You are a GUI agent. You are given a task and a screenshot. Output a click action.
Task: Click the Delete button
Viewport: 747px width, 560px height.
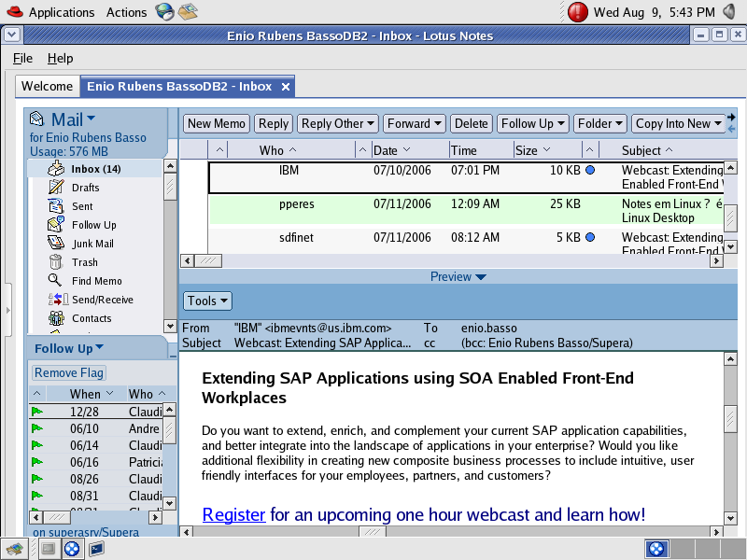[472, 124]
